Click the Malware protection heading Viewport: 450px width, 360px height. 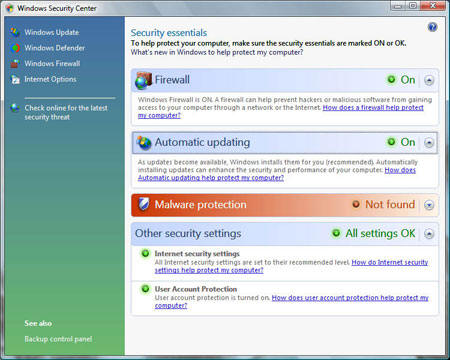pos(201,204)
